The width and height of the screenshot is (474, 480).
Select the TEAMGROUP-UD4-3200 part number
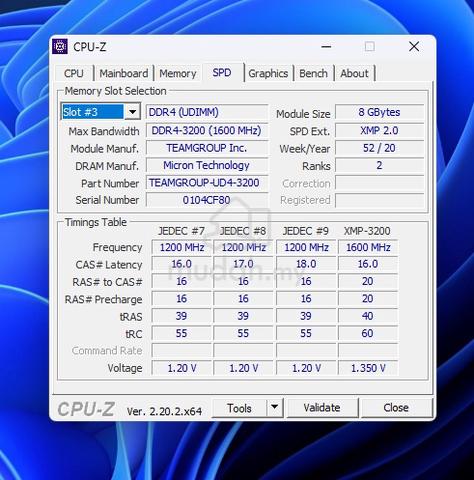coord(207,182)
